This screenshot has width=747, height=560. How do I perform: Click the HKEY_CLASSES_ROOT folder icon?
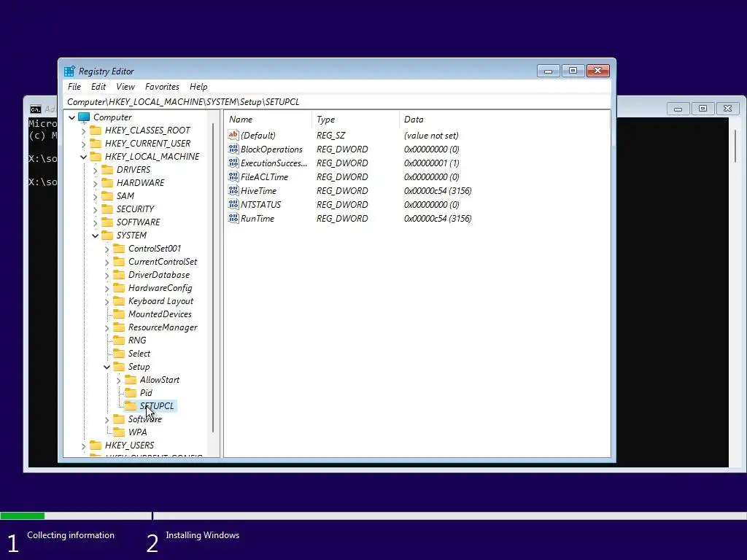point(96,131)
